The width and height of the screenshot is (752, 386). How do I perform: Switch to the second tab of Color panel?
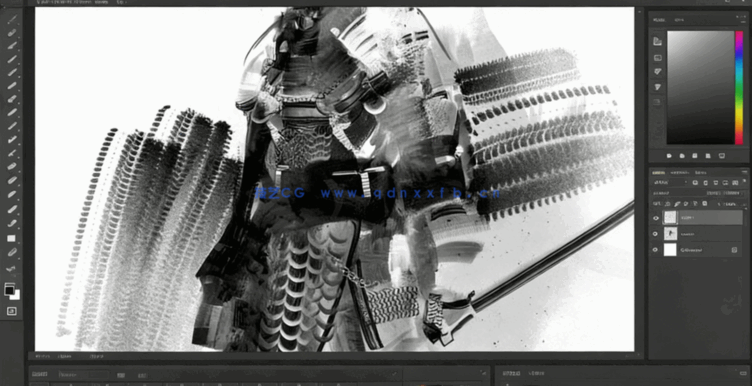pos(679,20)
